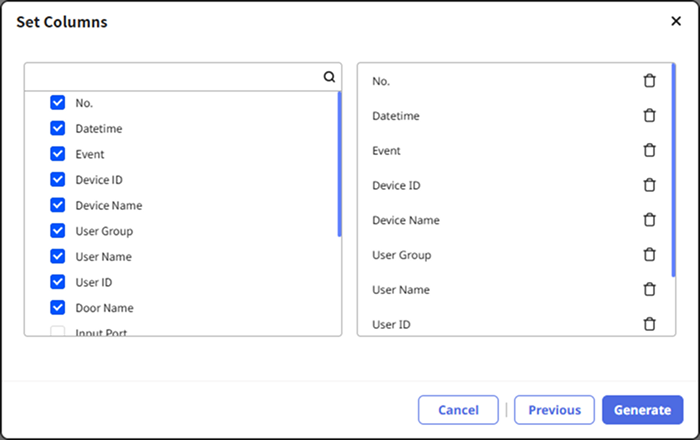This screenshot has height=440, width=700.
Task: Uncheck the Door Name checkbox
Action: 58,308
